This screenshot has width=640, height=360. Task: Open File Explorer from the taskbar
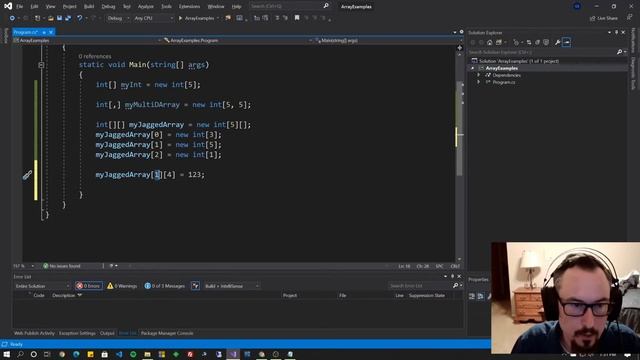pos(147,354)
